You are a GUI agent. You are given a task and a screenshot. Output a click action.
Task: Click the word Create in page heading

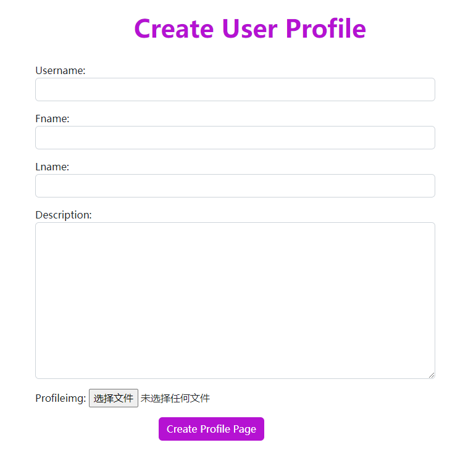click(173, 28)
